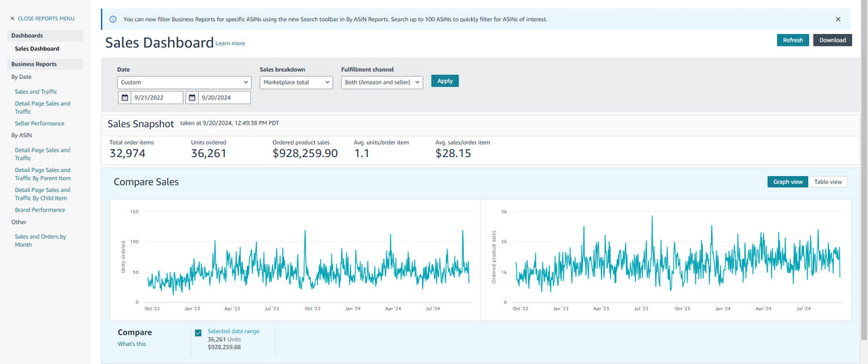
Task: Download the sales dashboard report
Action: click(832, 40)
